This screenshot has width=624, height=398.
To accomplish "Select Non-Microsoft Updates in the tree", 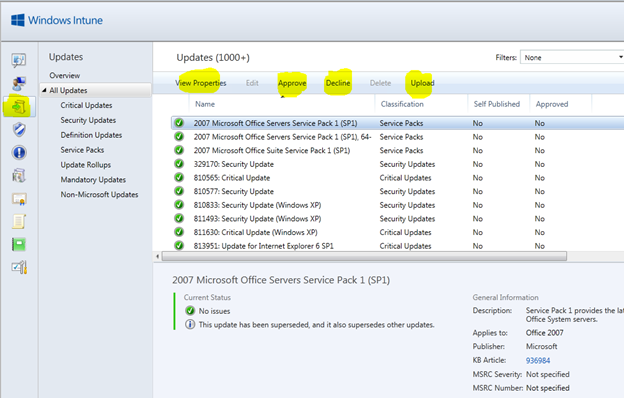I will click(x=99, y=195).
